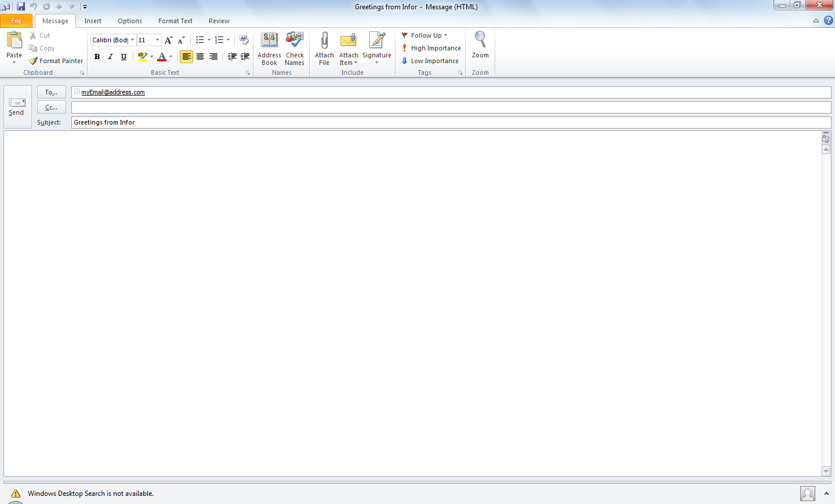The image size is (835, 504).
Task: Click the Paste clipboard icon
Action: [x=14, y=41]
